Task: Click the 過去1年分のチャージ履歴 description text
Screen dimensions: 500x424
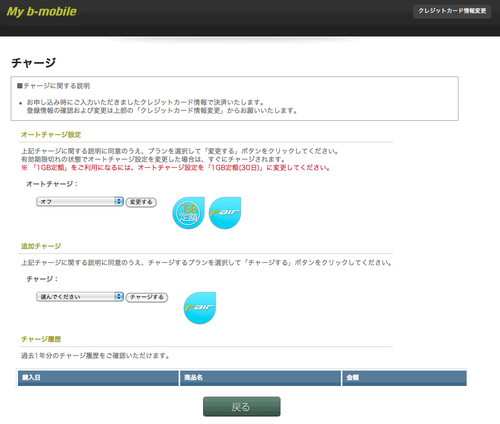Action: pyautogui.click(x=95, y=356)
